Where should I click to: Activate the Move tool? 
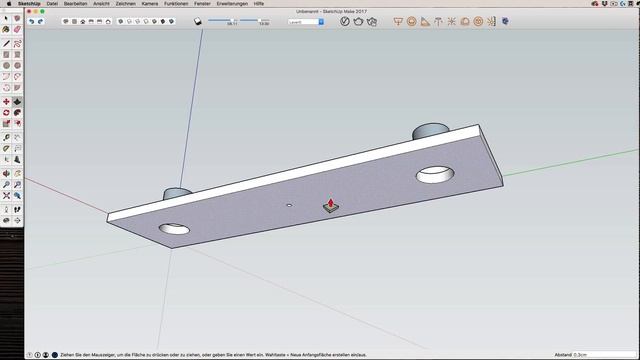[x=6, y=102]
